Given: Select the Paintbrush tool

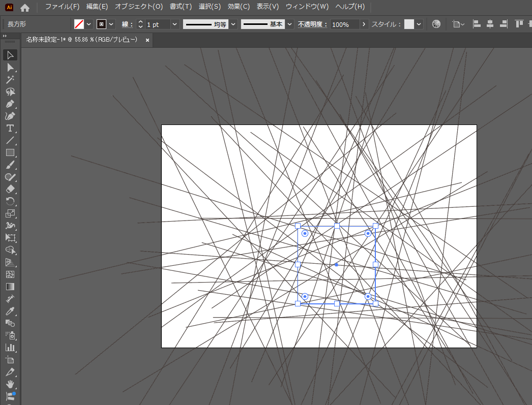Looking at the screenshot, I should coord(10,165).
